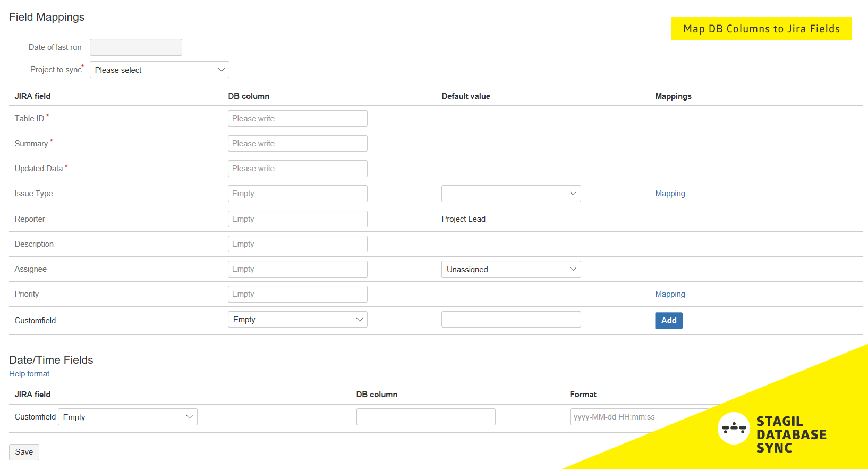Click the Default value column header
Viewport: 868px width, 469px height.
pyautogui.click(x=466, y=96)
